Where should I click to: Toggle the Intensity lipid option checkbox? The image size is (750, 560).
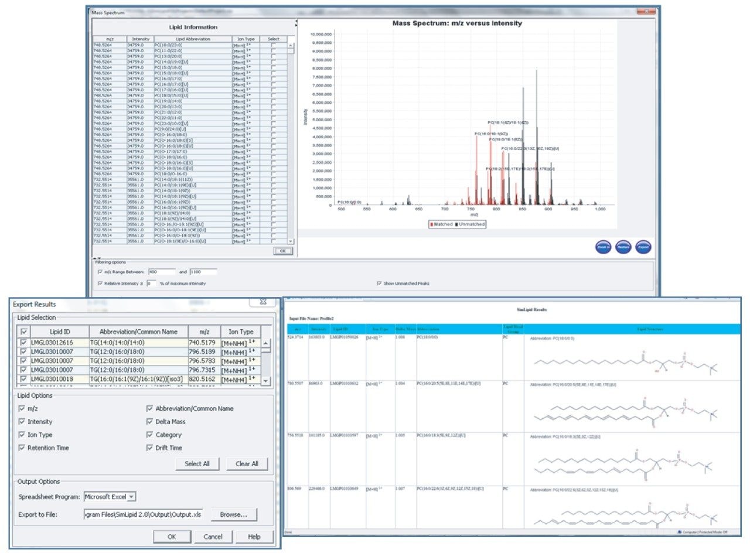(22, 422)
